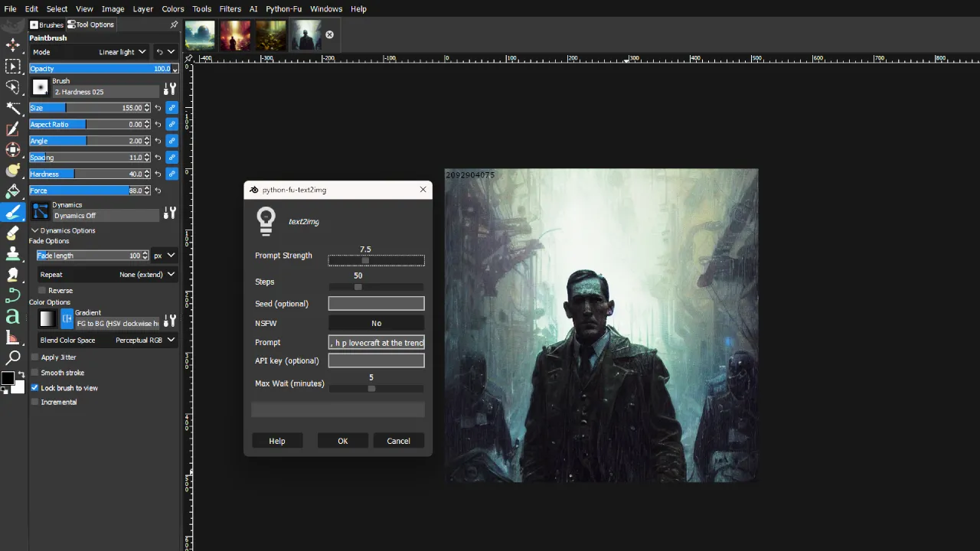Select the Measure tool
The width and height of the screenshot is (980, 551).
point(12,336)
